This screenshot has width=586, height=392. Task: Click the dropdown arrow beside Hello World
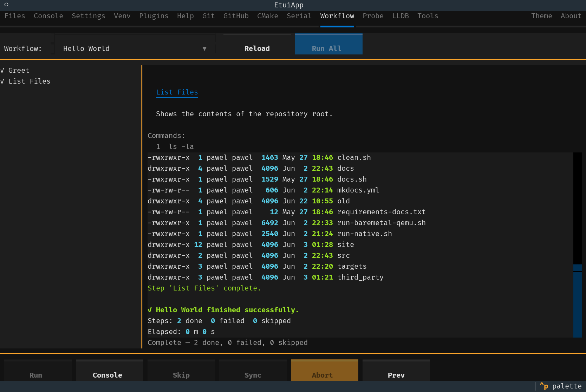204,48
